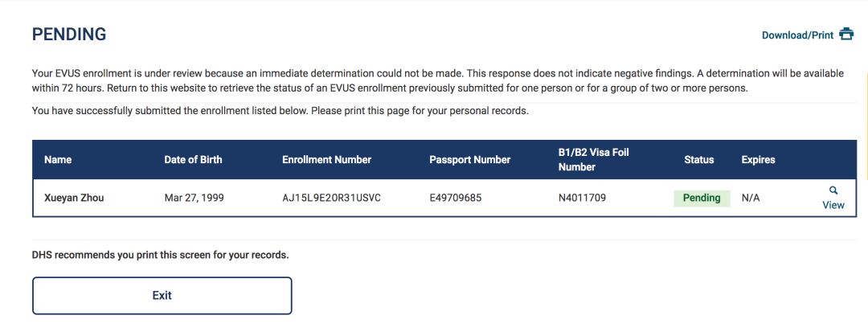This screenshot has width=868, height=336.
Task: Click the magnifier icon above View
Action: tap(833, 191)
